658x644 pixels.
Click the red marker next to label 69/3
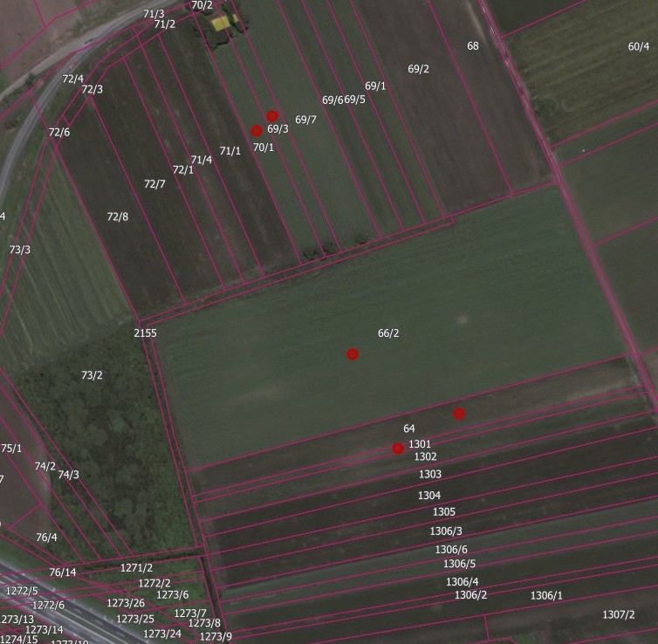271,116
